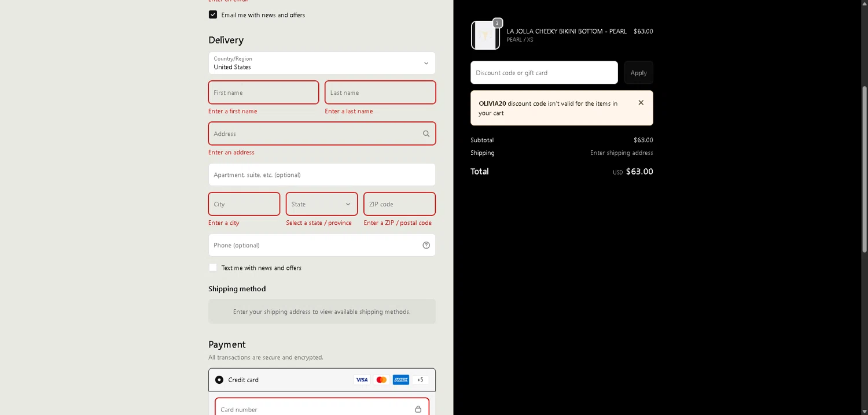Click the Total $63.00 amount

pyautogui.click(x=639, y=172)
